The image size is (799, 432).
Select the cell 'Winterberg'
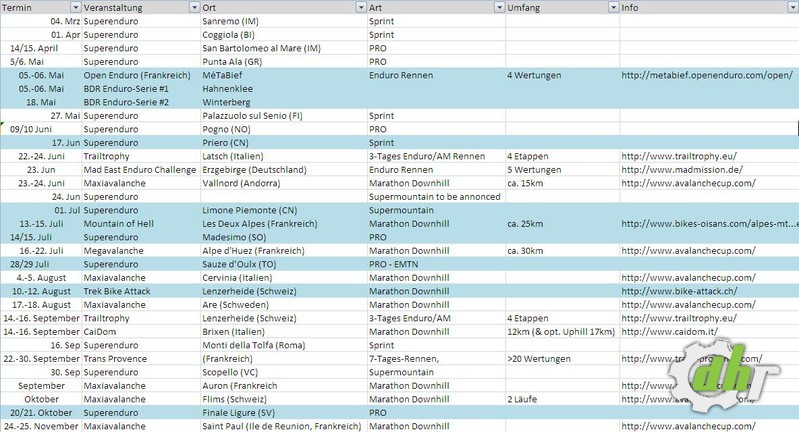click(x=284, y=102)
